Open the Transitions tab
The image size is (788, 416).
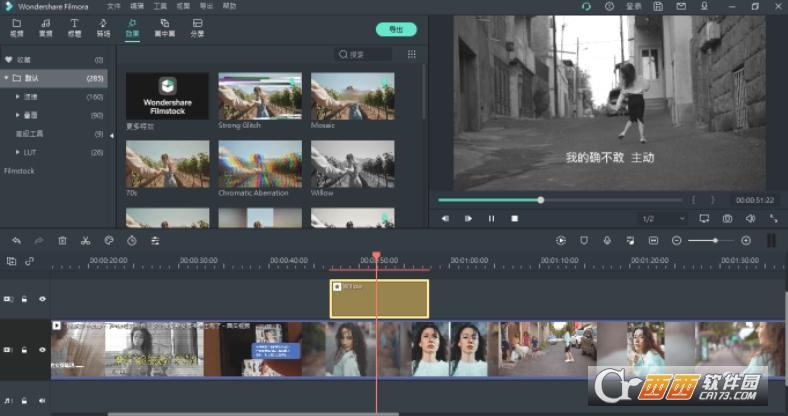point(103,28)
